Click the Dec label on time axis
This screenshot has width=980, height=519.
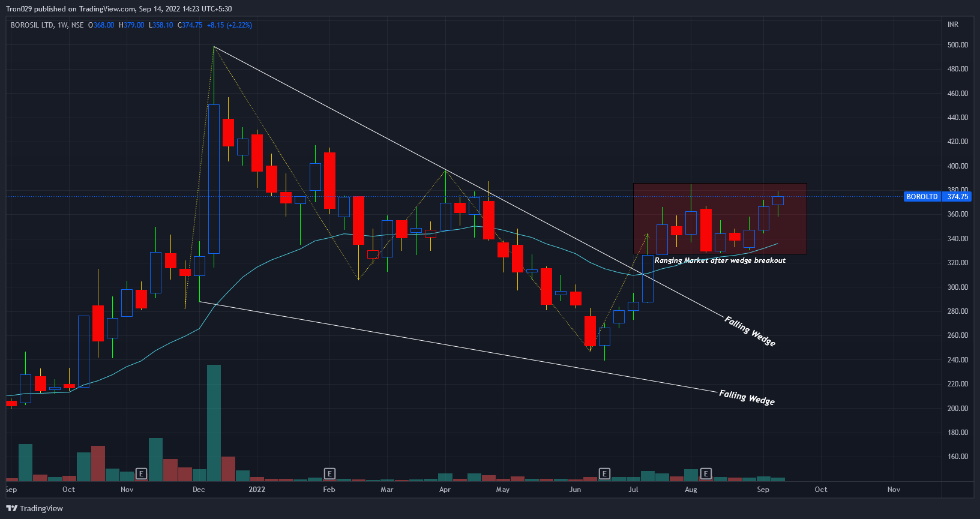[x=199, y=490]
